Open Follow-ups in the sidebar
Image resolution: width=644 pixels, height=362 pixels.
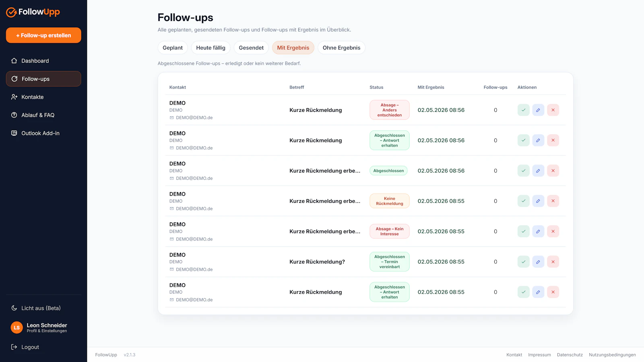click(x=43, y=79)
